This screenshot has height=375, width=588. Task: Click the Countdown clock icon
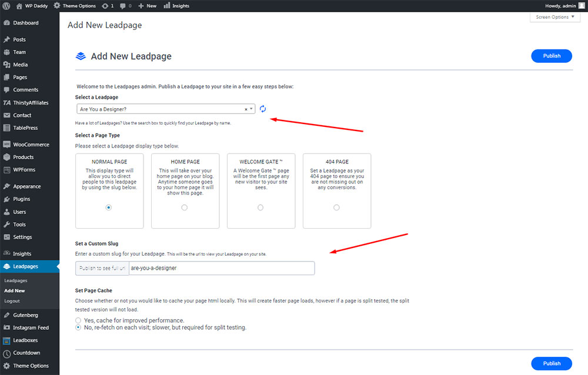(x=6, y=353)
